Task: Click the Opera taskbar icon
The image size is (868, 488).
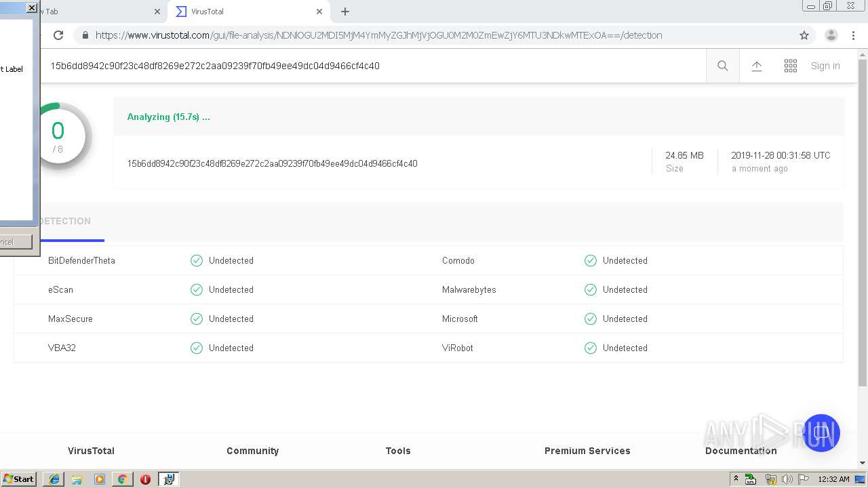Action: click(145, 479)
